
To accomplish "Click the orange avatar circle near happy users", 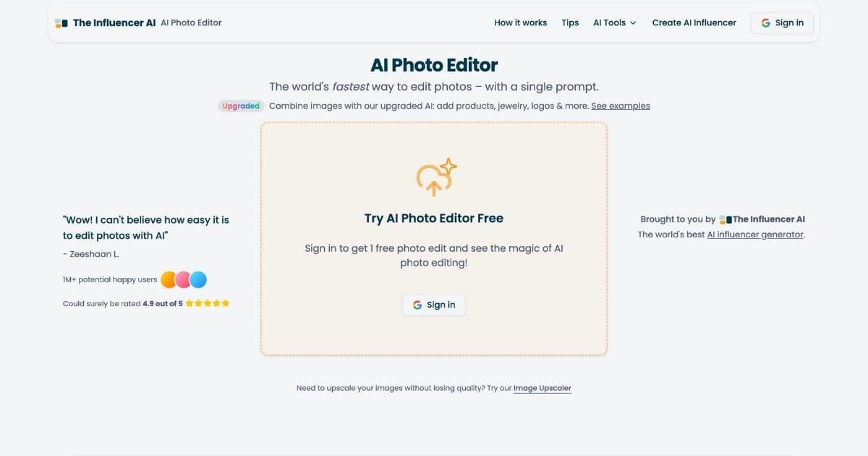I will (x=169, y=279).
